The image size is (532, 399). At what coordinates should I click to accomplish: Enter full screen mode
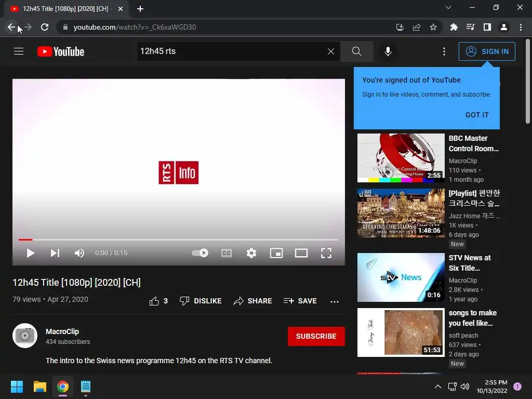tap(326, 253)
